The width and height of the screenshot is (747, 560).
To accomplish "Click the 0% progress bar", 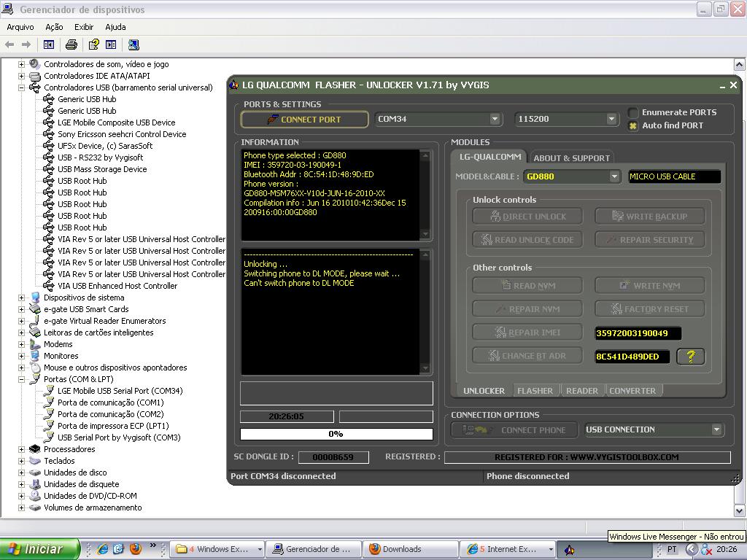I will click(x=336, y=434).
